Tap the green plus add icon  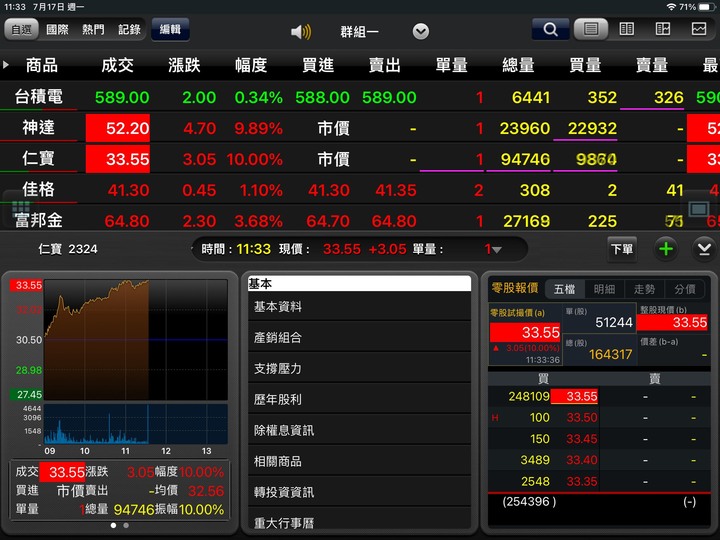coord(666,249)
